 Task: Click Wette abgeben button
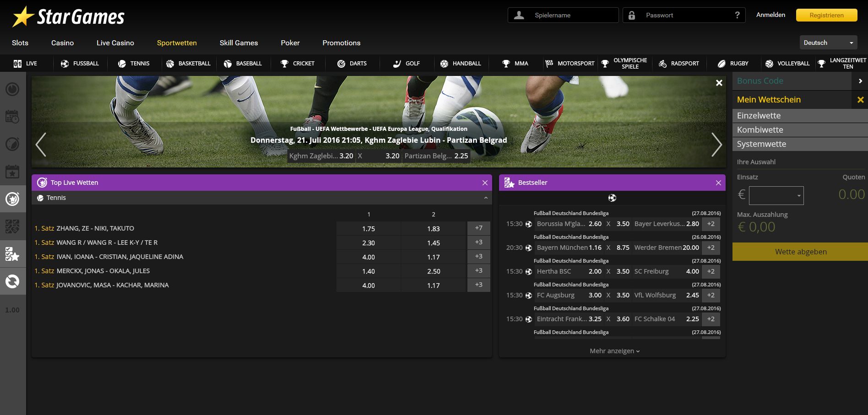pyautogui.click(x=800, y=252)
